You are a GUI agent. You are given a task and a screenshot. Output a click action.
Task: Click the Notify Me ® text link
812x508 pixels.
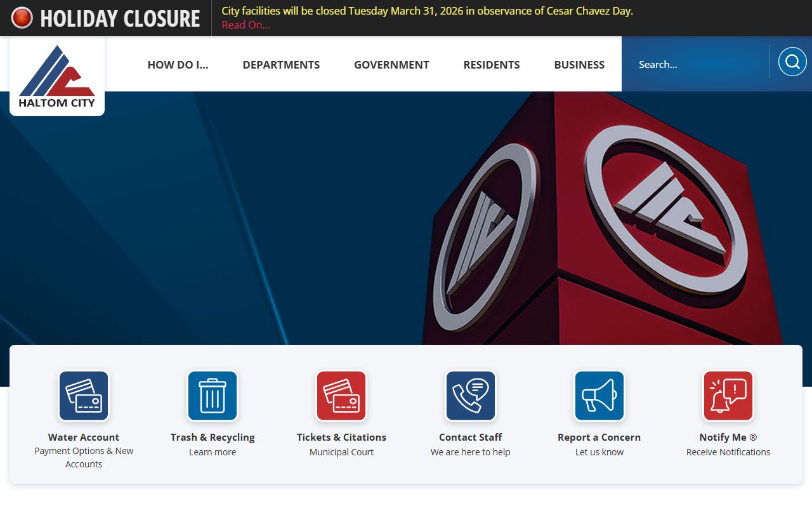tap(728, 437)
